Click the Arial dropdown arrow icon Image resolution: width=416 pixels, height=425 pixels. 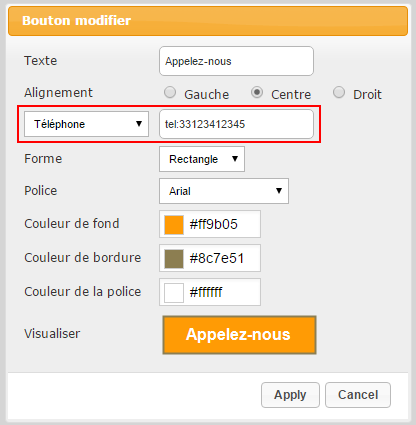[x=279, y=191]
